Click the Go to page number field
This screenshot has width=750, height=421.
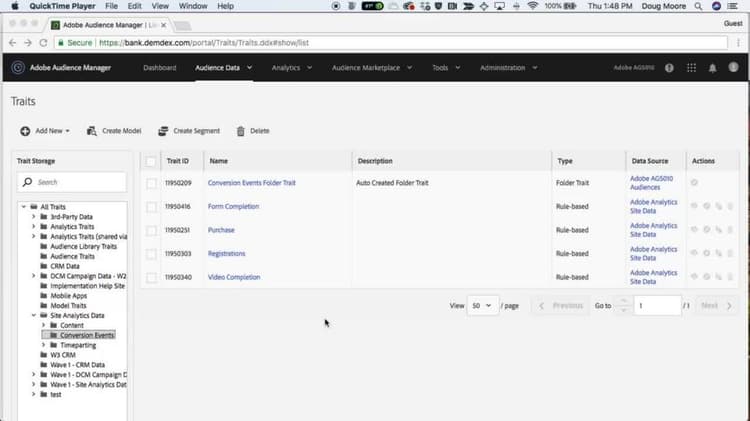[657, 306]
